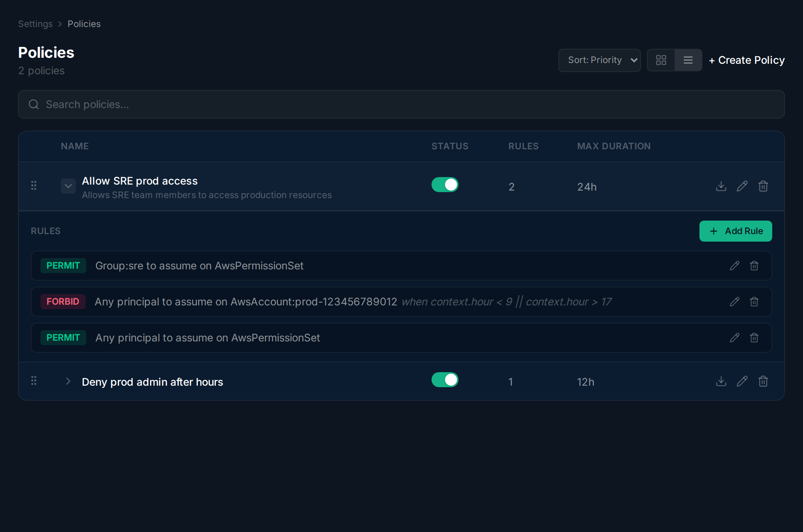Click the 12h max duration value

pyautogui.click(x=585, y=382)
